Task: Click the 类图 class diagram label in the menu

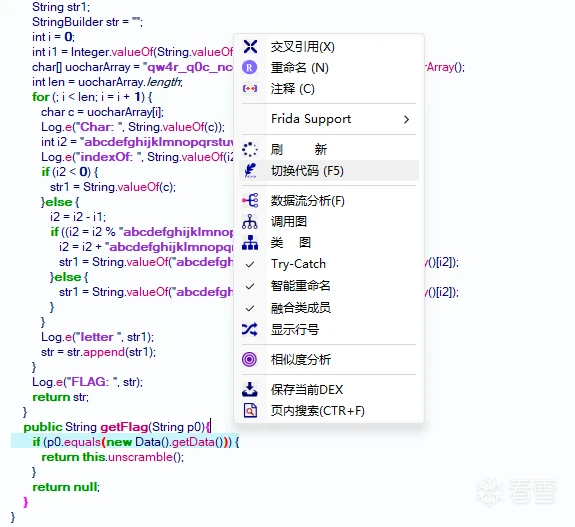Action: point(291,243)
